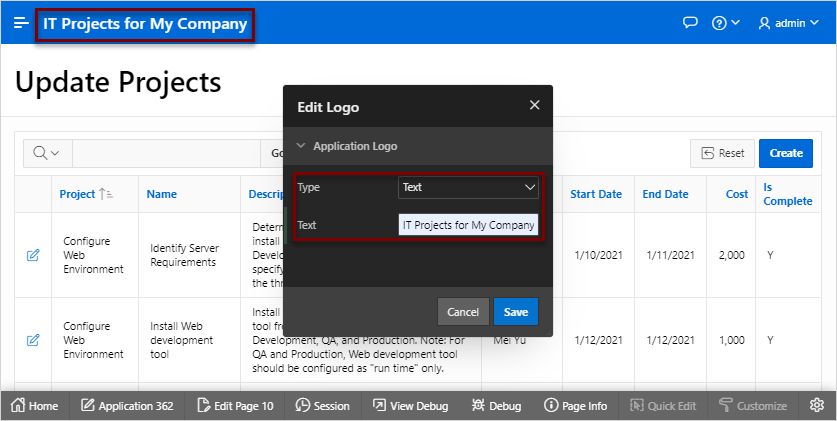
Task: Open developer toolbar settings gear
Action: coord(817,406)
